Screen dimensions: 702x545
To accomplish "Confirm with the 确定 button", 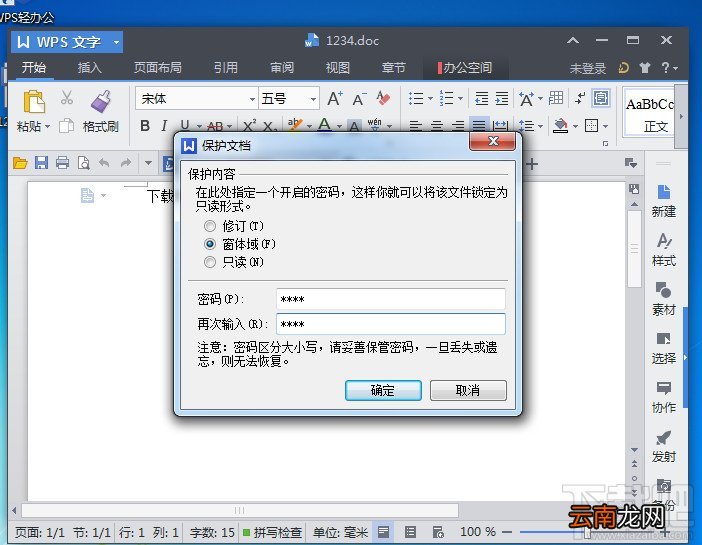I will (383, 391).
